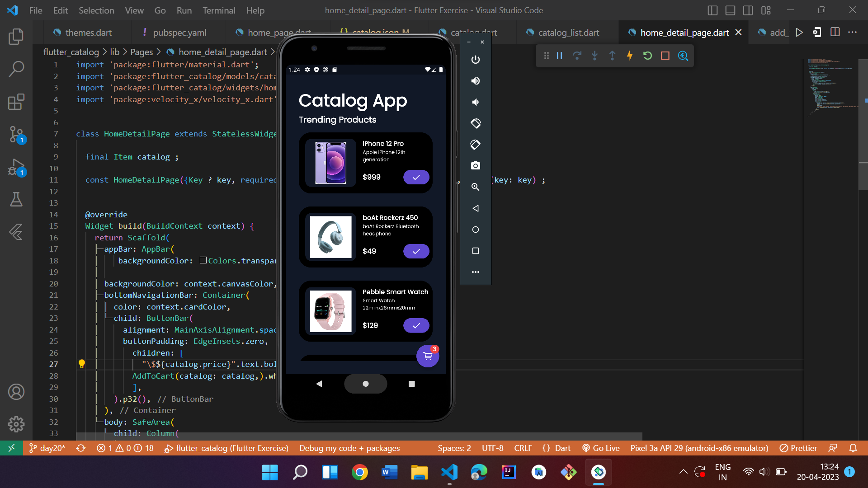Toggle the secondary side bar layout
Screen dimensions: 868x488
tap(748, 10)
